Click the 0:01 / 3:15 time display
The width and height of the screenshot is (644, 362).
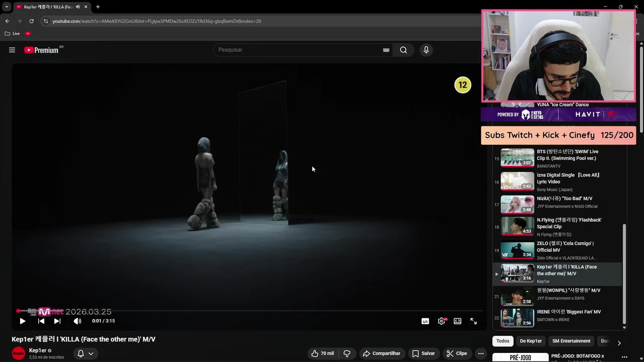[x=103, y=321]
